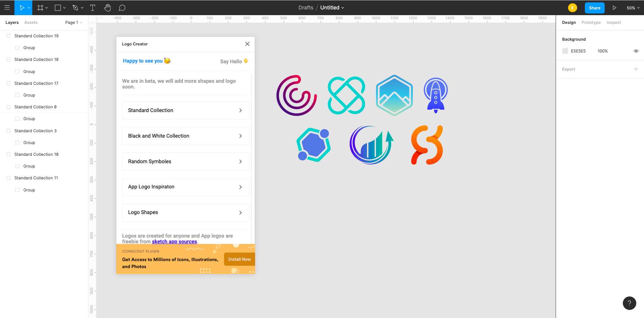The width and height of the screenshot is (644, 318).
Task: Open the Black and White Collection
Action: pos(186,136)
